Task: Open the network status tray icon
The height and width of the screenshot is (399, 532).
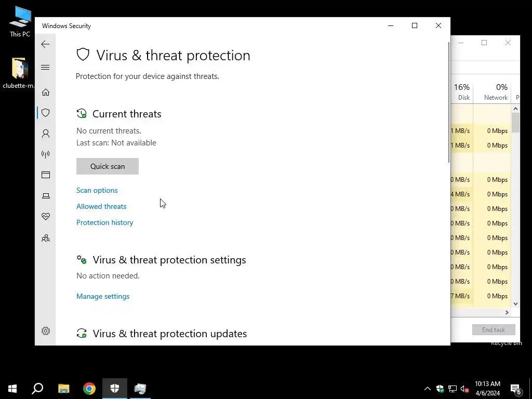Action: click(453, 389)
